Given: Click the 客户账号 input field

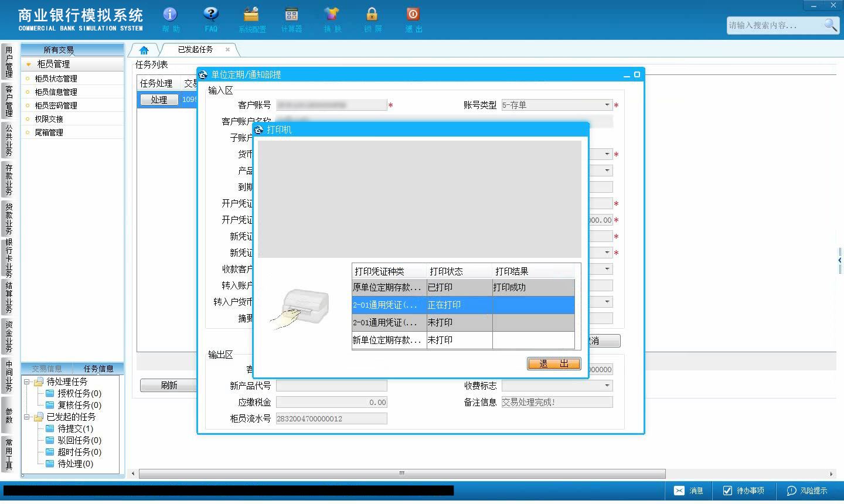Looking at the screenshot, I should [331, 105].
